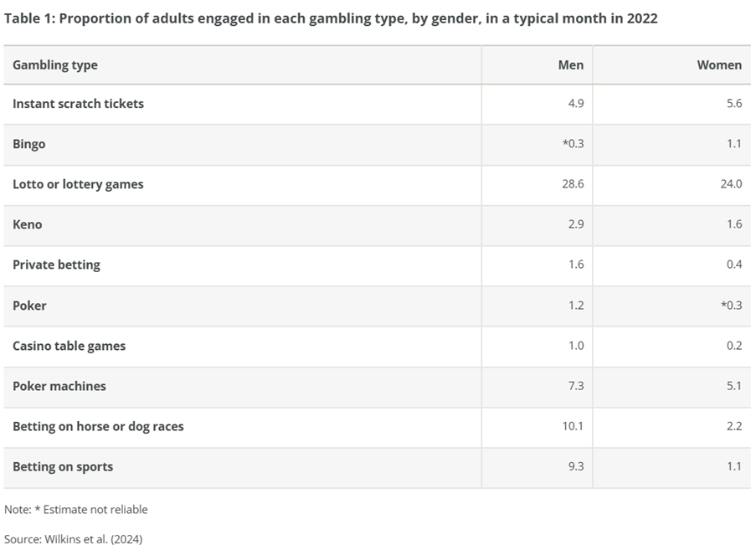Screen dimensions: 756x550
Task: Click the Casino table games label
Action: coord(69,346)
